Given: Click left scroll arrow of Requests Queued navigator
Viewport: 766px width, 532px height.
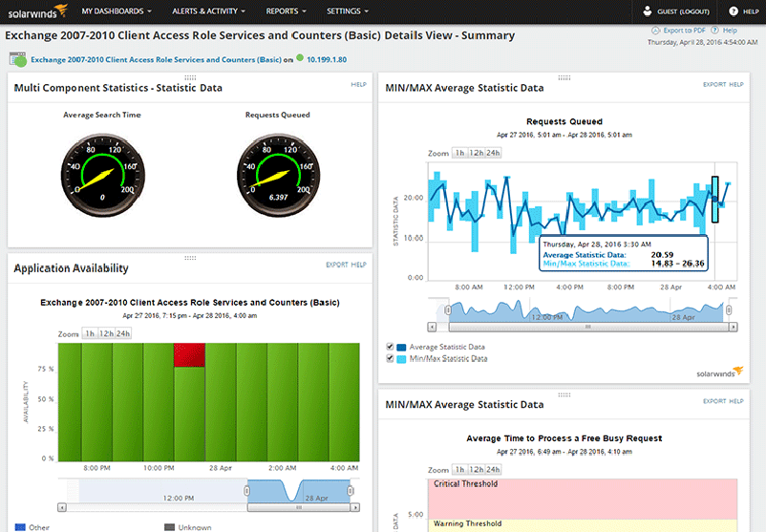Looking at the screenshot, I should [432, 327].
